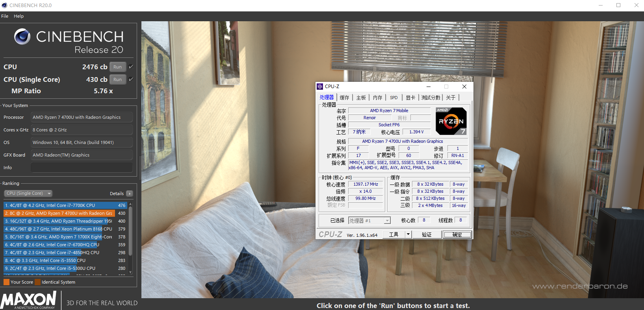Click the Info input field
This screenshot has width=644, height=310.
(x=82, y=168)
